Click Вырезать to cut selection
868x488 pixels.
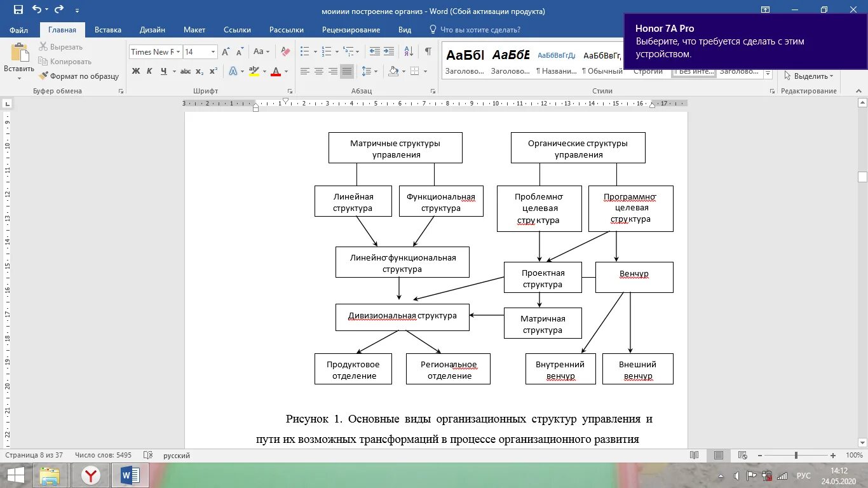(60, 47)
